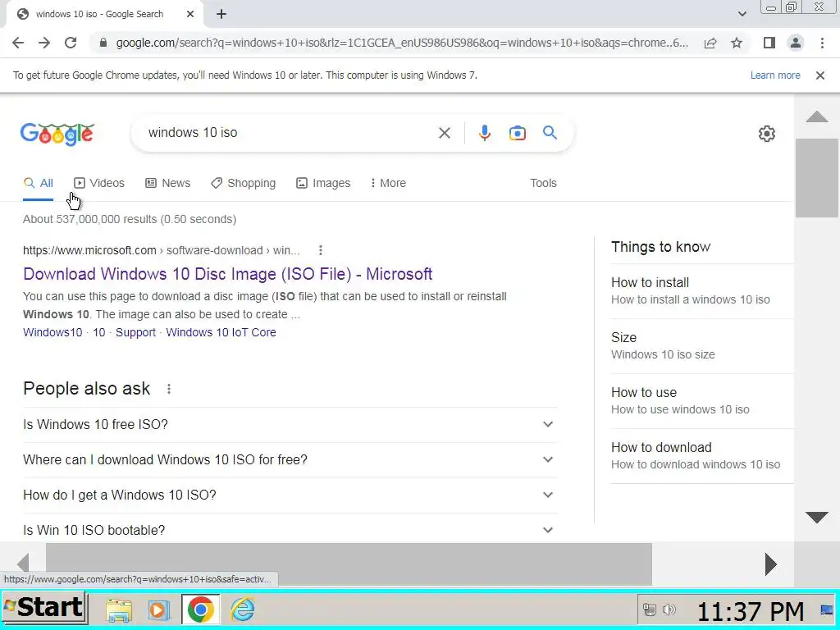The width and height of the screenshot is (840, 630).
Task: Switch to News results tab
Action: tap(167, 183)
